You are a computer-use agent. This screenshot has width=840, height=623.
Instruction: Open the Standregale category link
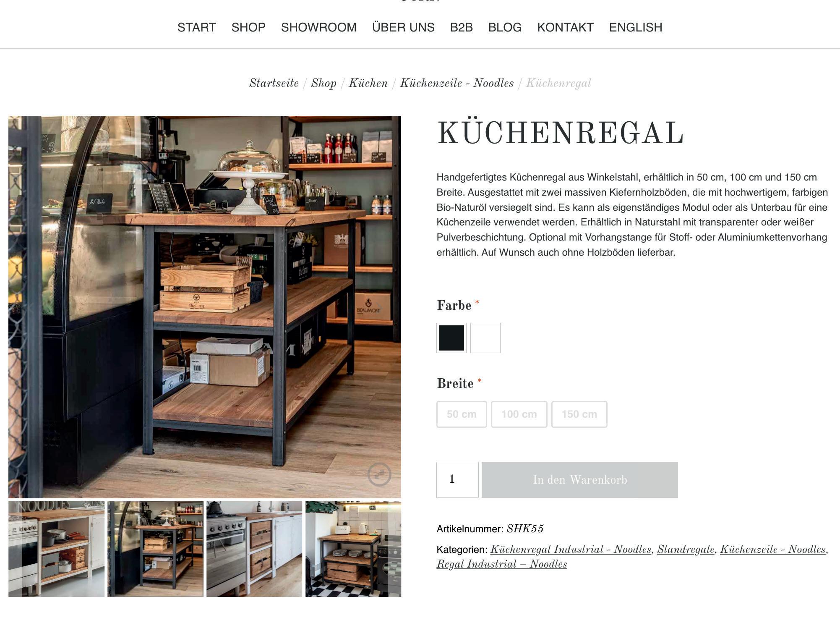coord(686,550)
